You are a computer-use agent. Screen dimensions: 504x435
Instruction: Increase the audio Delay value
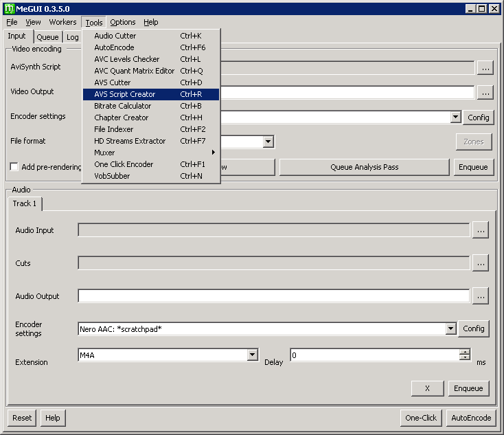[x=465, y=352]
